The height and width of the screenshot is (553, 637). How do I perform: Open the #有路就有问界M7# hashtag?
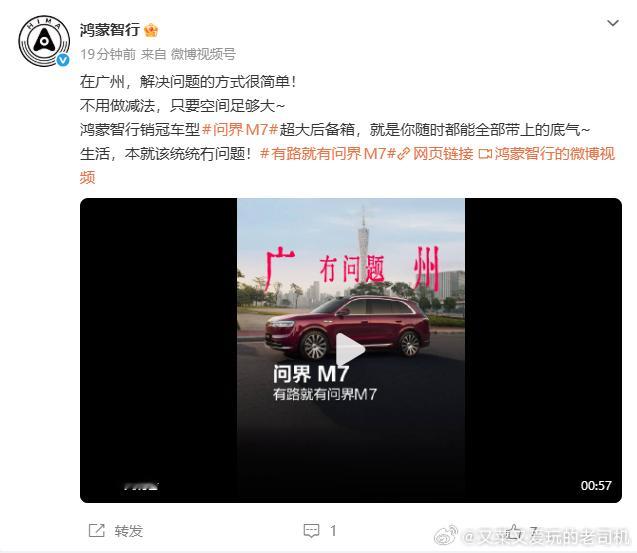328,154
